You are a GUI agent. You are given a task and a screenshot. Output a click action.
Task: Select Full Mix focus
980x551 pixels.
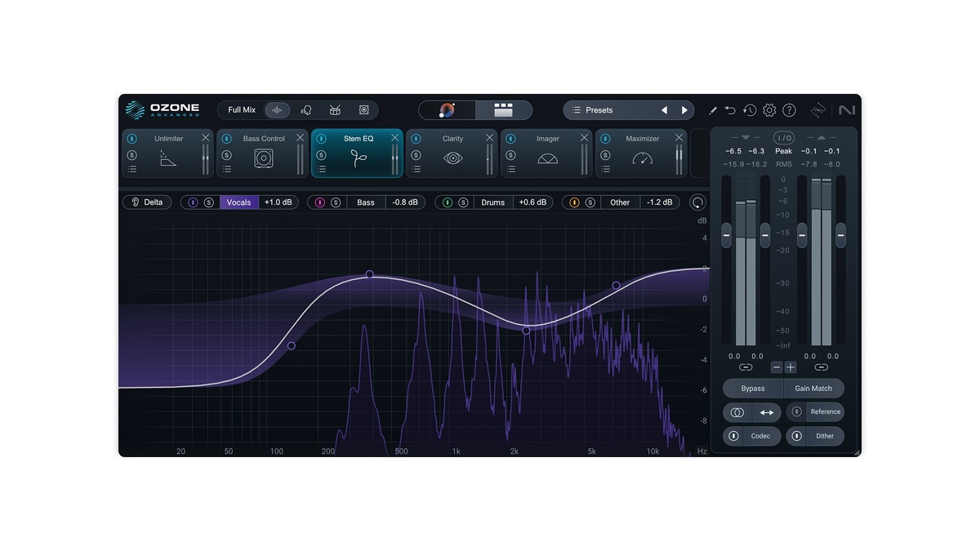point(242,110)
